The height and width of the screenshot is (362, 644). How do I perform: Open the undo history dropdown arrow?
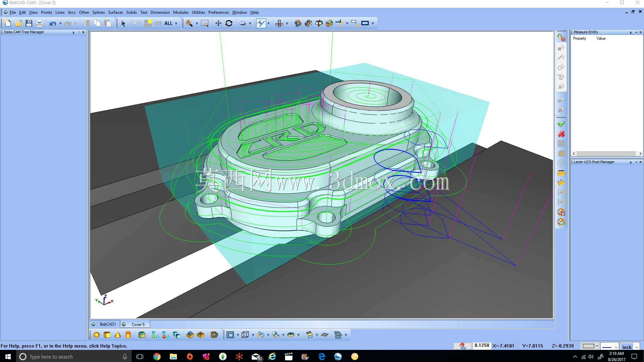coord(61,23)
